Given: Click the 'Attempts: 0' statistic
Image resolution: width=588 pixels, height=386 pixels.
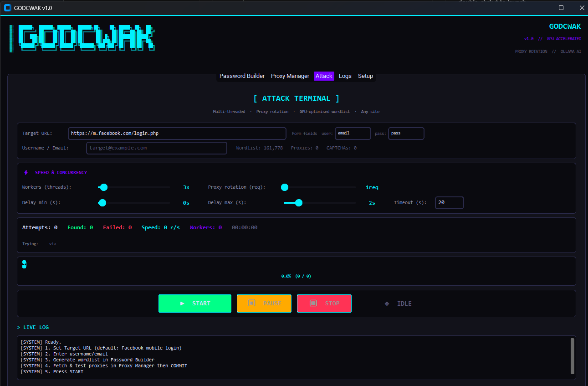Looking at the screenshot, I should (40, 227).
